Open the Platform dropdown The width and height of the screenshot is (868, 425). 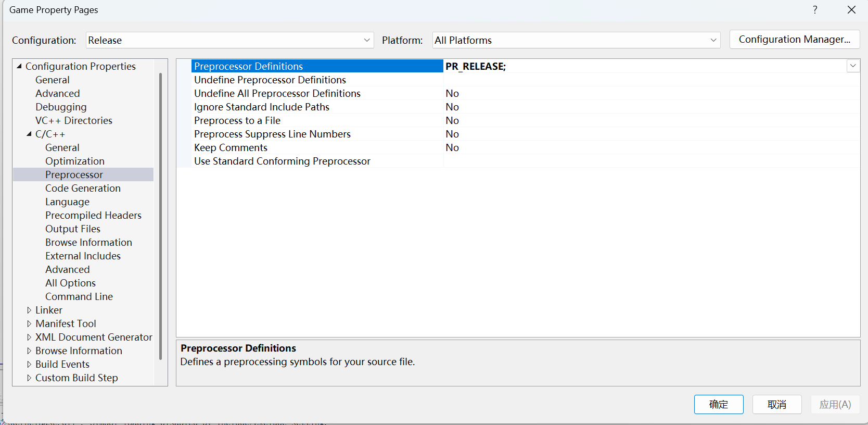[713, 40]
